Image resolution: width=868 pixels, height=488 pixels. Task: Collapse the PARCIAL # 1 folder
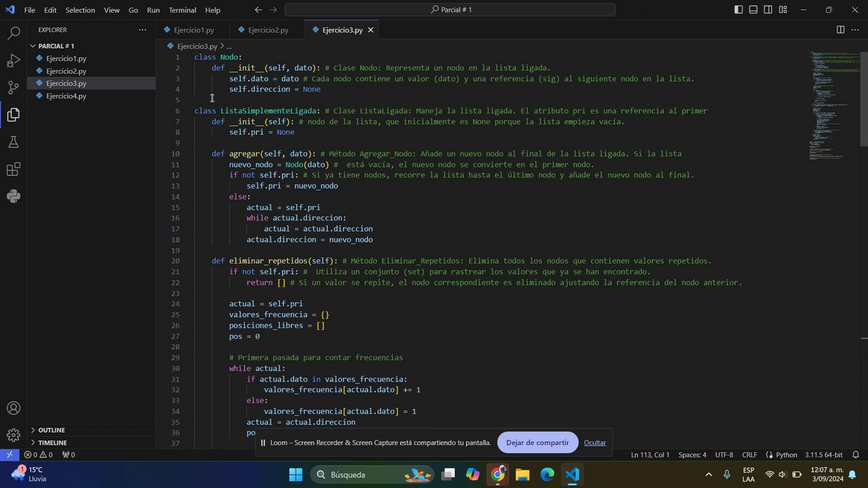56,46
